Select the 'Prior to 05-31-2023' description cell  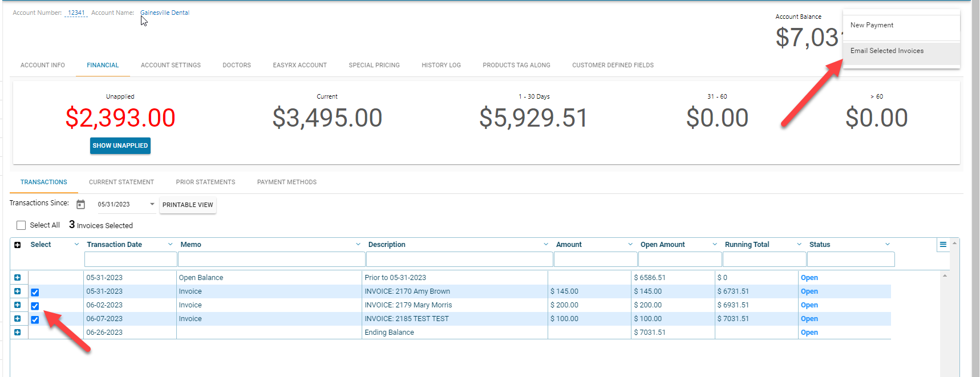[455, 278]
